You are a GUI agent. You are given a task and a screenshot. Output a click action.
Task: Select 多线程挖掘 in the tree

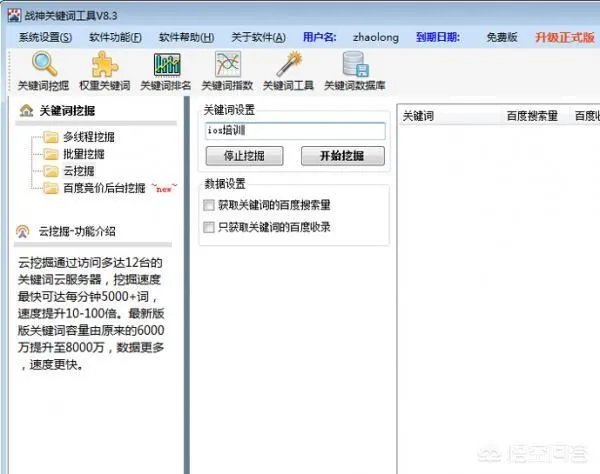tap(89, 137)
